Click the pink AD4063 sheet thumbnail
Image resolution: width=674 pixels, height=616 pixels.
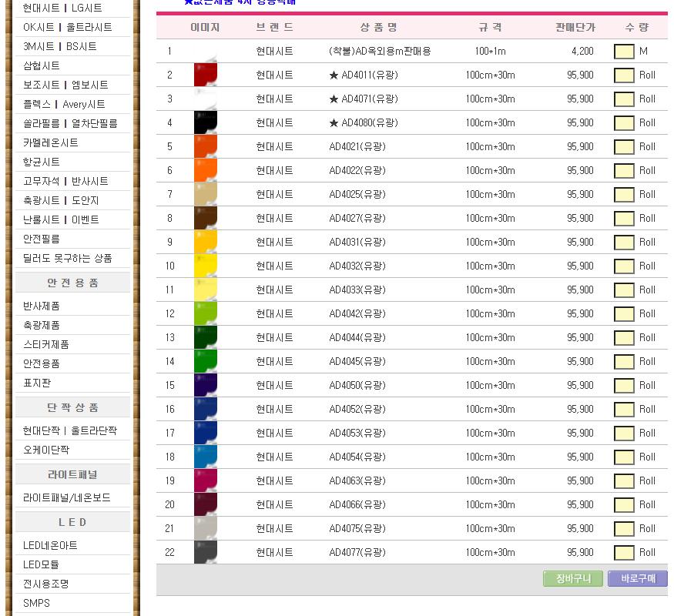[x=206, y=480]
